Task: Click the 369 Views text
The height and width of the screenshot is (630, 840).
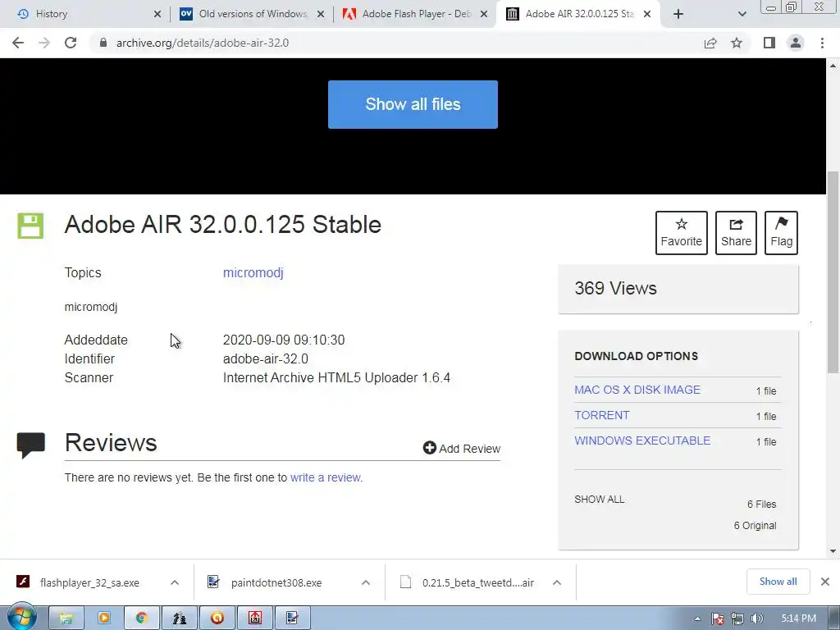Action: pyautogui.click(x=615, y=288)
